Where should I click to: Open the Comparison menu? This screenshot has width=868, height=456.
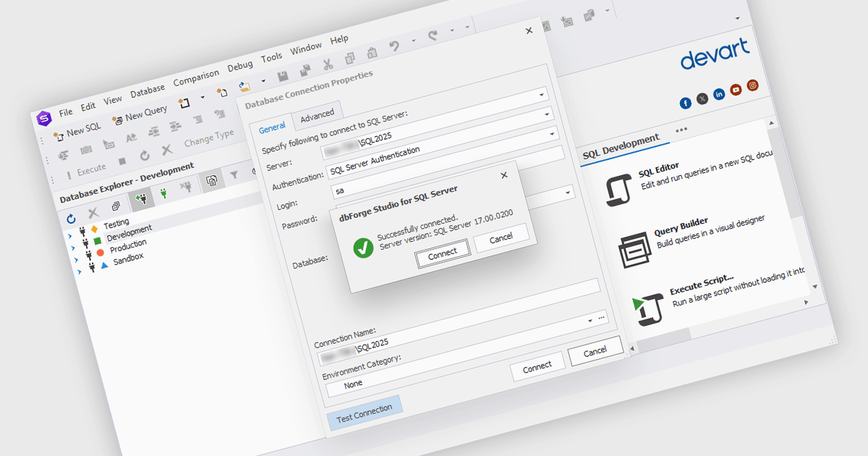coord(196,77)
